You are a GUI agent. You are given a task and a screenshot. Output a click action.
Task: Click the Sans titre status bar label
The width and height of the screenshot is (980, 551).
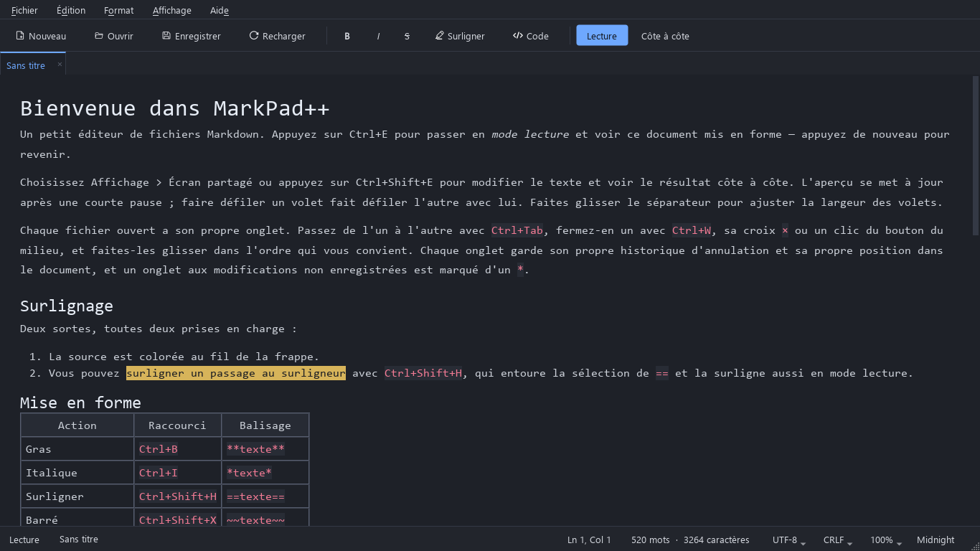coord(79,540)
